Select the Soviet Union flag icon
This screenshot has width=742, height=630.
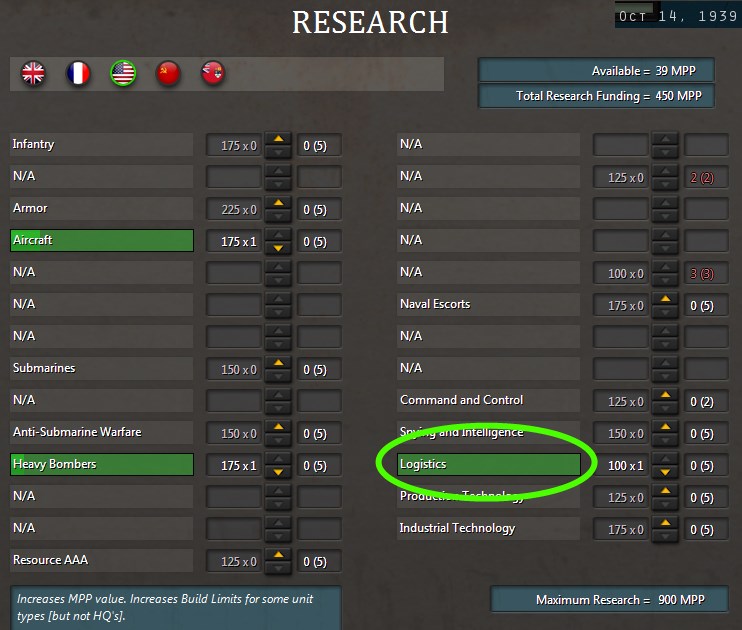(x=168, y=73)
